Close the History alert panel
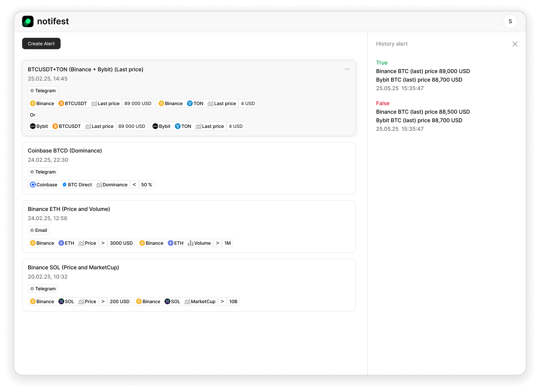The image size is (540, 392). point(515,44)
